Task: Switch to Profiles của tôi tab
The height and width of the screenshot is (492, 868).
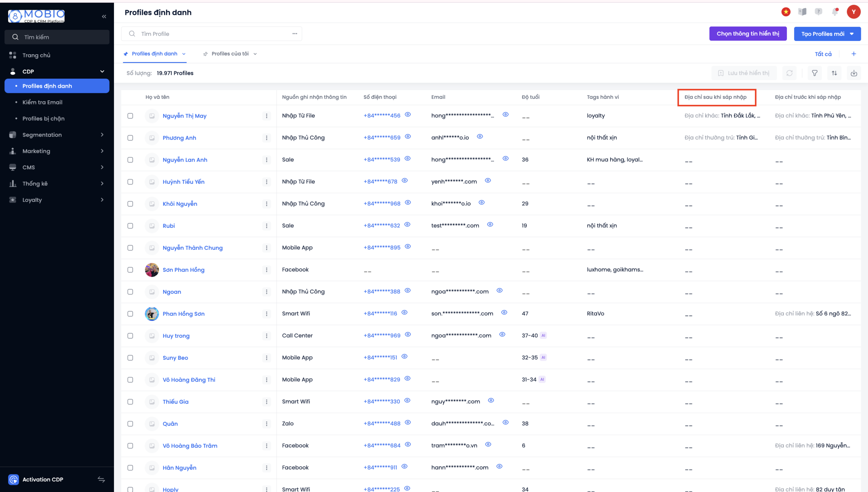Action: (230, 54)
